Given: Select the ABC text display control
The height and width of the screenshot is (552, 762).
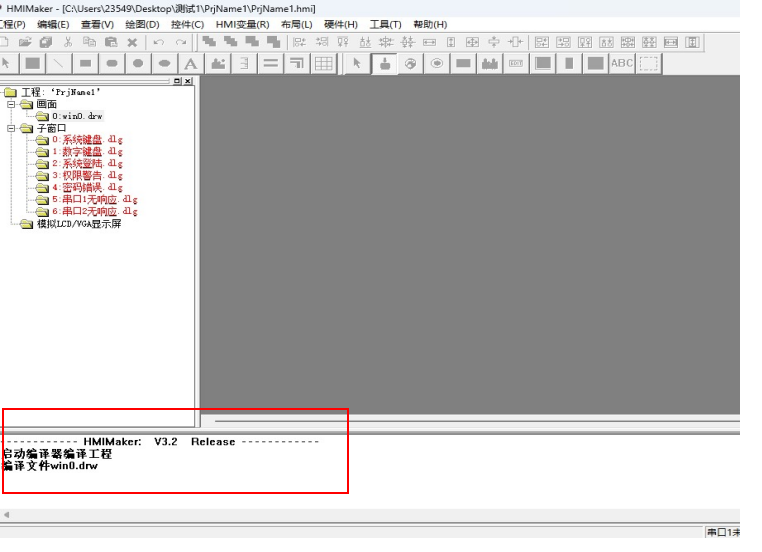Looking at the screenshot, I should (622, 63).
